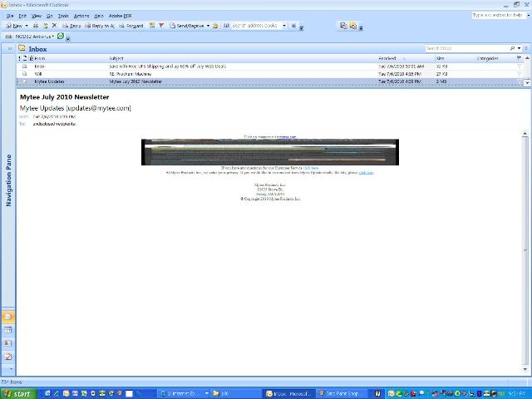Open the Categorize toolbar icon
532x399 pixels.
[x=152, y=26]
